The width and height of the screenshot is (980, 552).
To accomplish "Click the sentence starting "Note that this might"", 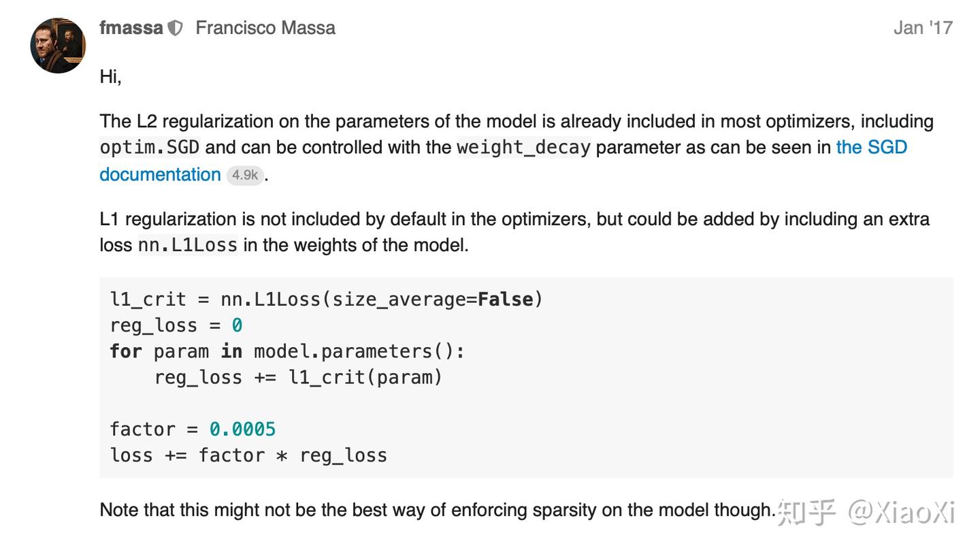I will 437,510.
